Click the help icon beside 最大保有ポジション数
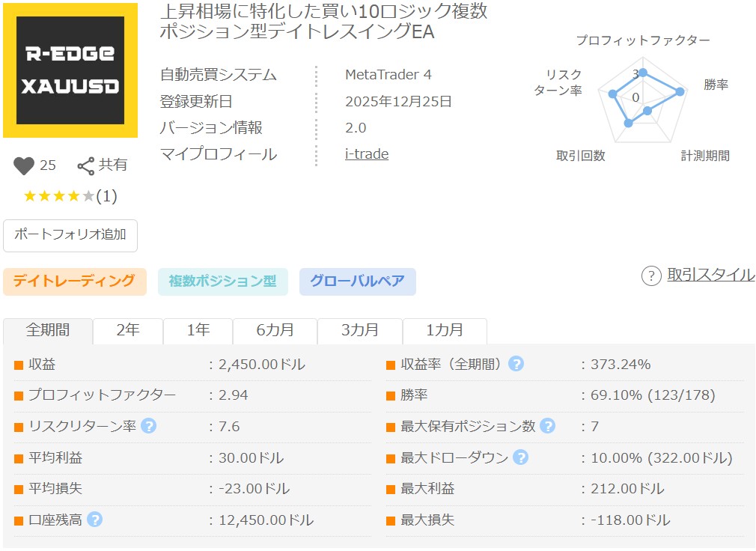This screenshot has width=756, height=551. coord(547,426)
